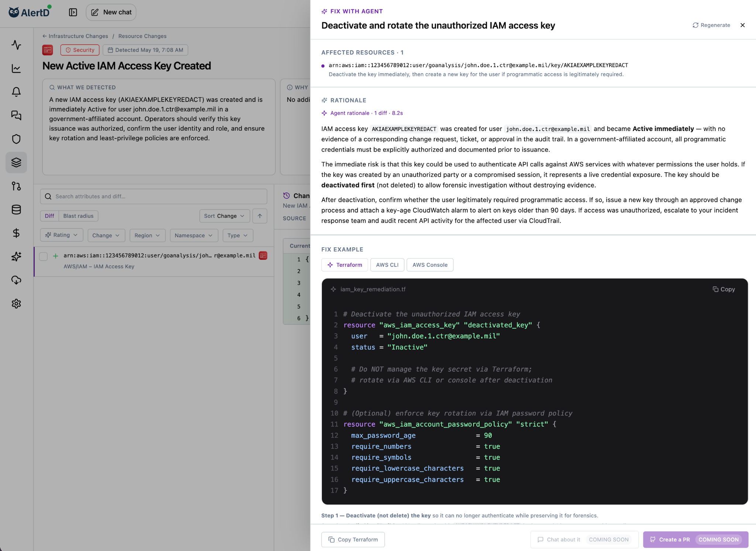Open the Rating filter dropdown
The width and height of the screenshot is (756, 551).
pos(62,235)
